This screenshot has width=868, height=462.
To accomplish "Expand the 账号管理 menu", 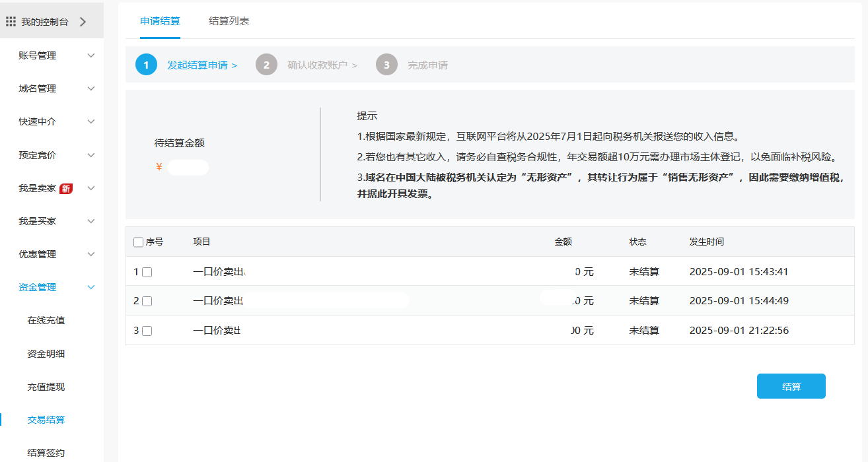I will [x=91, y=55].
